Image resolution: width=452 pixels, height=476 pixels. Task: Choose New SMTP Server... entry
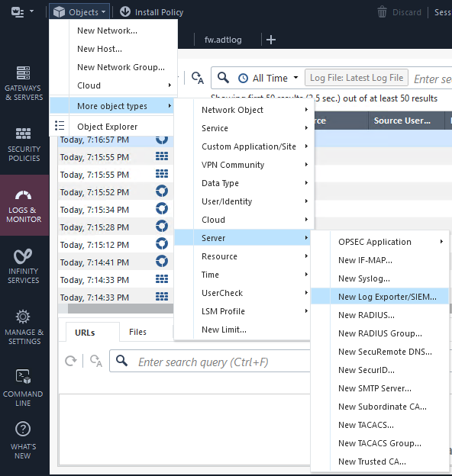(379, 388)
